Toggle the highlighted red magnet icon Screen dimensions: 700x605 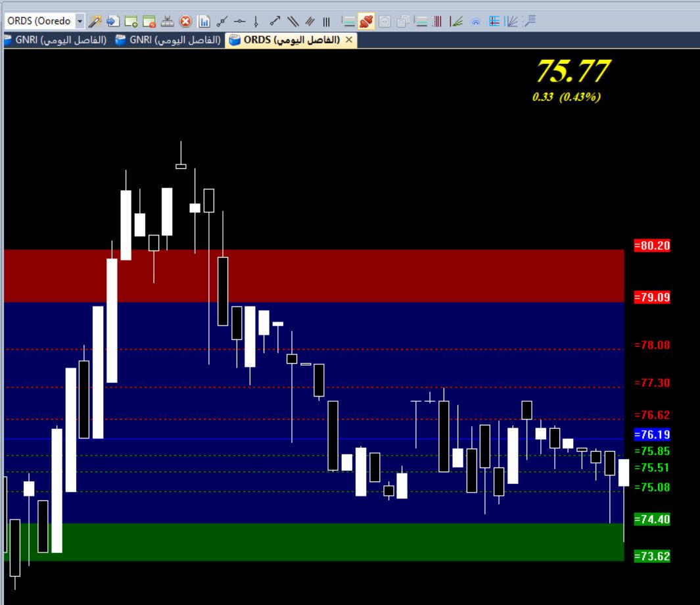click(366, 21)
